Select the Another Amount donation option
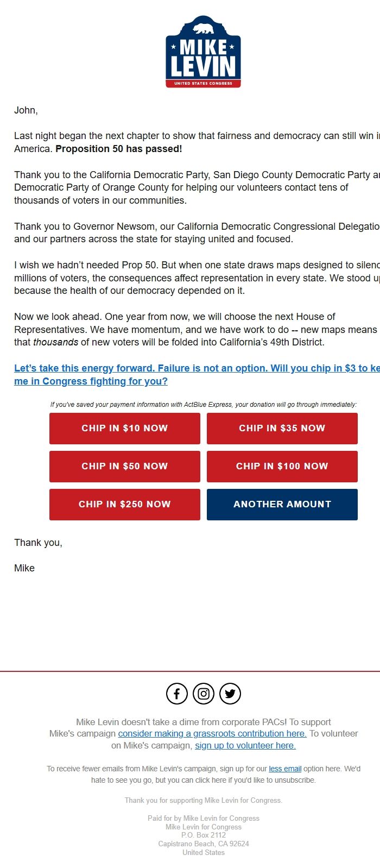This screenshot has width=380, height=868. pos(282,504)
